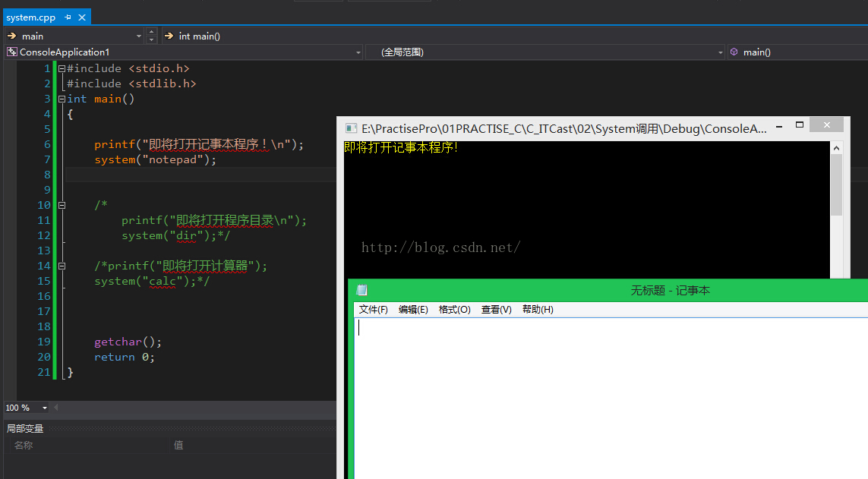868x479 pixels.
Task: Click the system("calc");*/ line
Action: click(x=152, y=282)
